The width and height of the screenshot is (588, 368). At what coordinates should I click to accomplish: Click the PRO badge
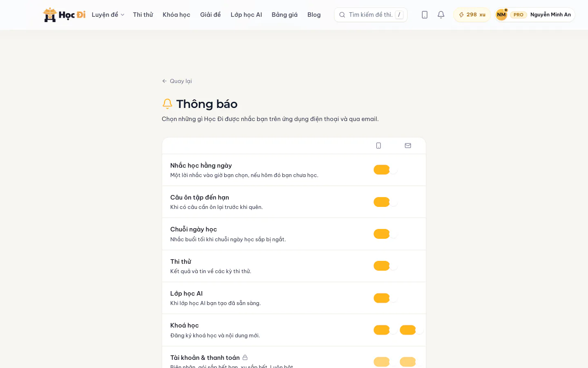pos(519,15)
